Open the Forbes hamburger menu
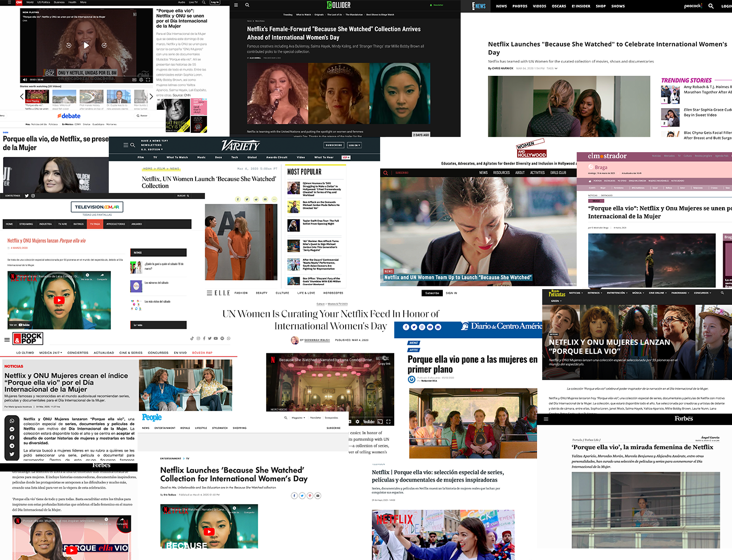732x560 pixels. [x=546, y=419]
